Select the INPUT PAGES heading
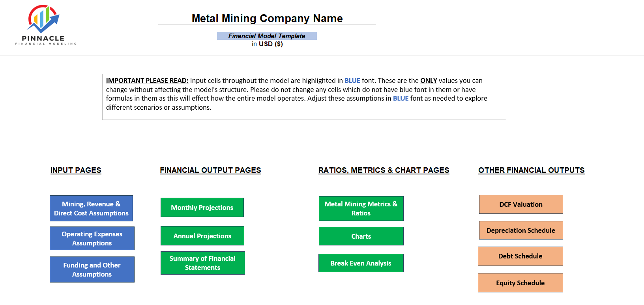The height and width of the screenshot is (305, 644). point(76,170)
